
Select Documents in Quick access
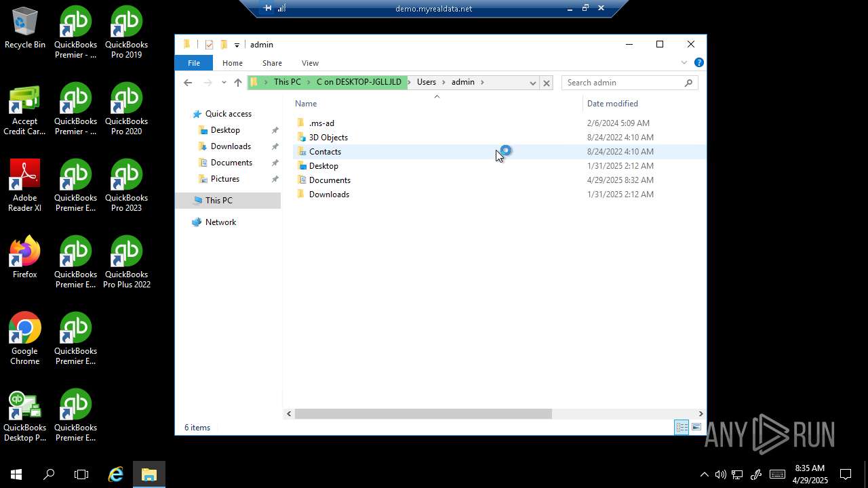[x=231, y=163]
